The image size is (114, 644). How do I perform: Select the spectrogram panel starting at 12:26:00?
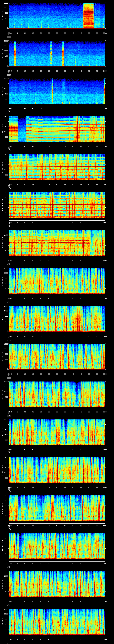click(x=57, y=167)
